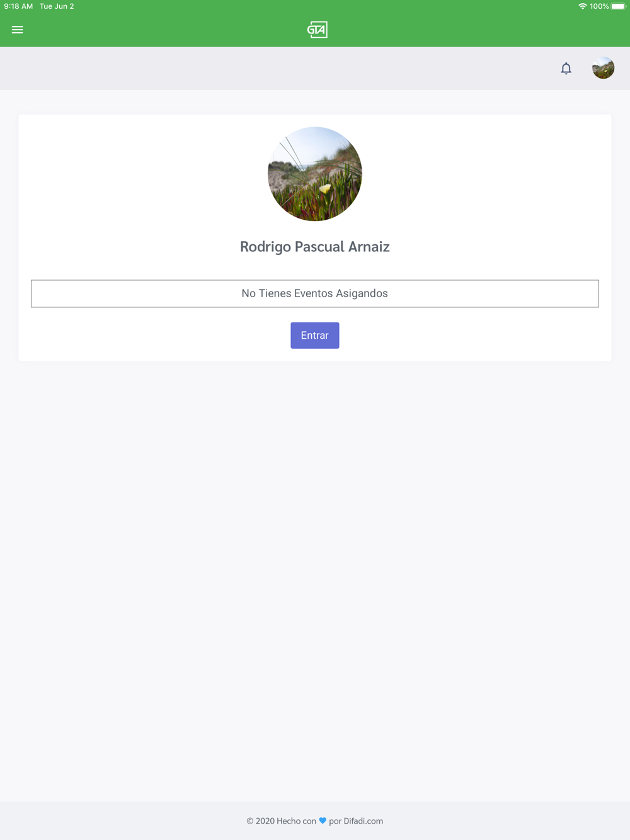Click the No Tienes Eventos Asigandos box
The image size is (630, 840).
click(315, 293)
